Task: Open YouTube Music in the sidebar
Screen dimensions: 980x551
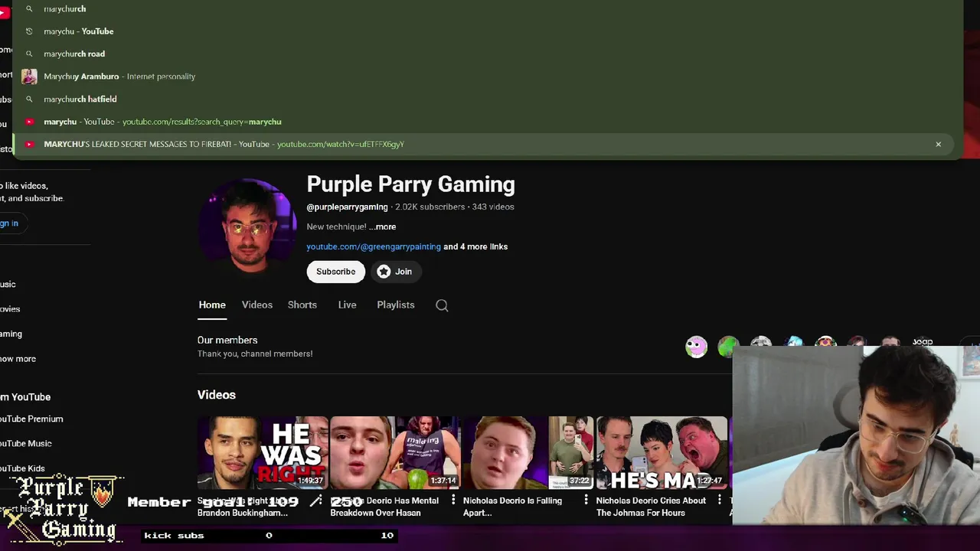Action: (26, 443)
